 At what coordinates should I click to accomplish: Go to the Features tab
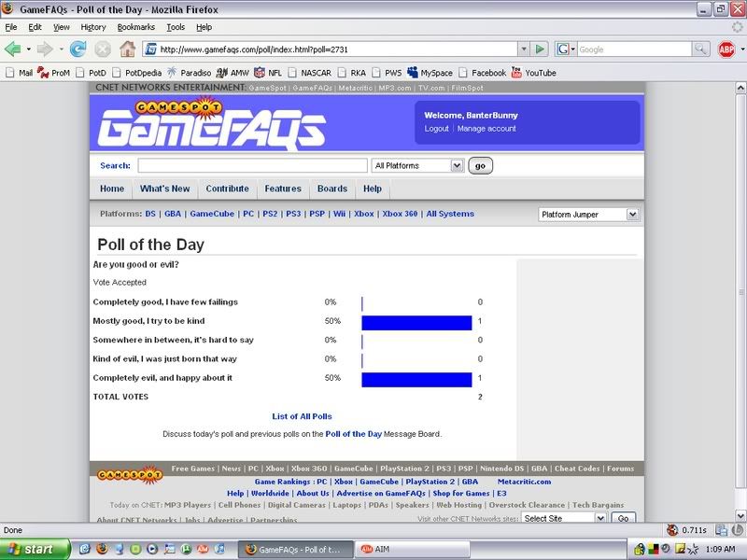(283, 189)
